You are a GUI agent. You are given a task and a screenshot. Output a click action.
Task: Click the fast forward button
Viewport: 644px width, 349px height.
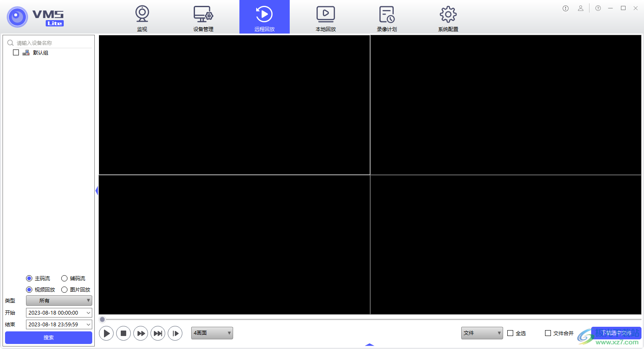pos(141,333)
